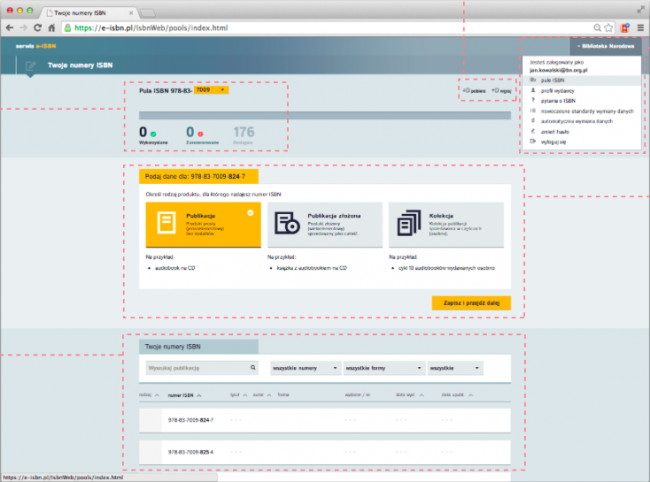Click the red extension icon in the browser toolbar
The height and width of the screenshot is (482, 650).
point(625,28)
